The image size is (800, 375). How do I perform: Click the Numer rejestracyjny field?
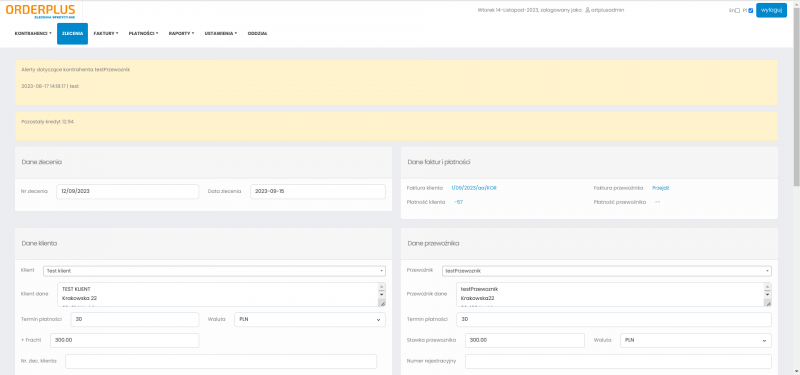point(618,361)
